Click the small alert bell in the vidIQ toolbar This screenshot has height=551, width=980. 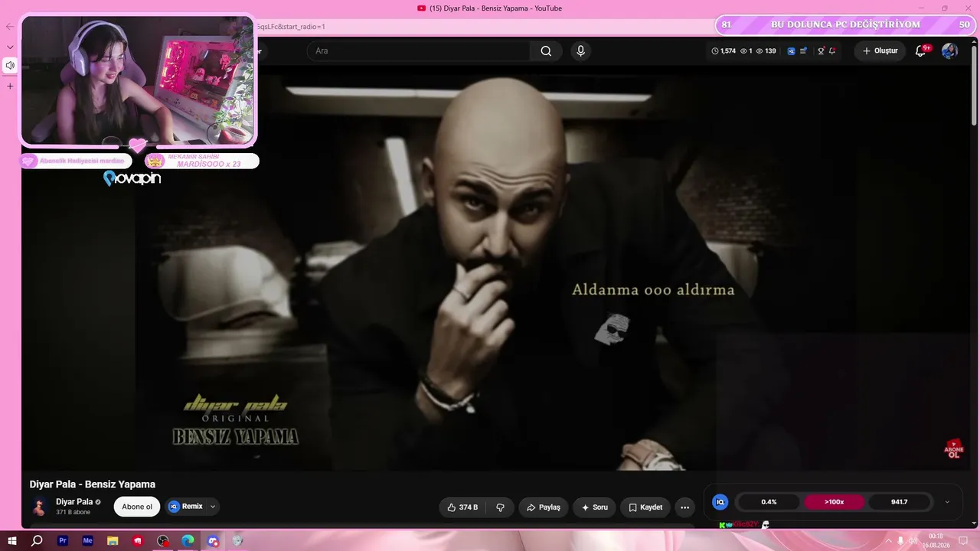[832, 51]
